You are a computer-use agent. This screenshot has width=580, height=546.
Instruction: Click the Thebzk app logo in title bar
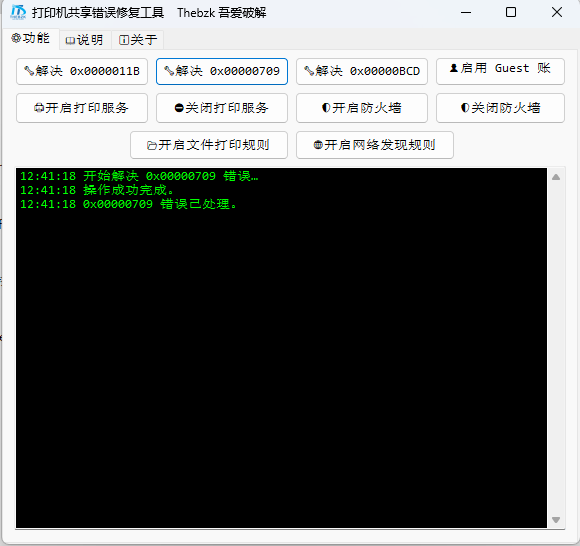(x=18, y=12)
